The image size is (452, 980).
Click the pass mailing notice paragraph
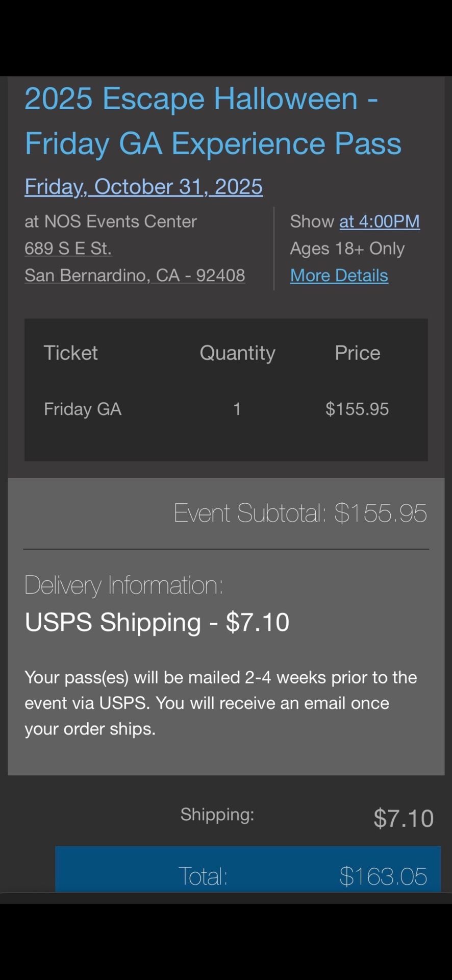220,703
